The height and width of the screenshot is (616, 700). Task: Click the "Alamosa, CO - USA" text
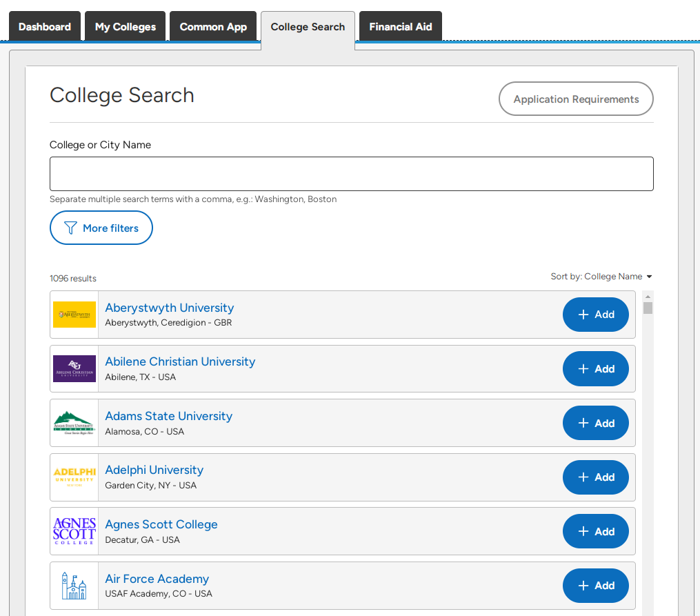point(144,432)
